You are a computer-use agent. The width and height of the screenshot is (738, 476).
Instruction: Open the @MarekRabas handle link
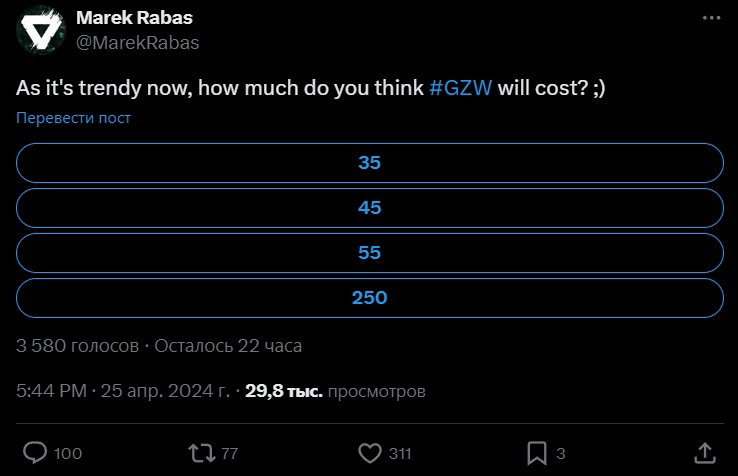tap(138, 42)
